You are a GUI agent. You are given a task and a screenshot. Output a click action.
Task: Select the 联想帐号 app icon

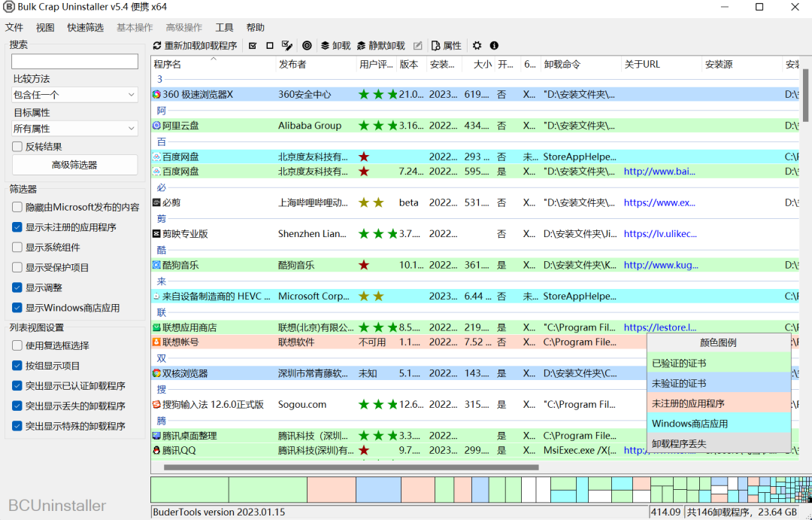tap(156, 342)
